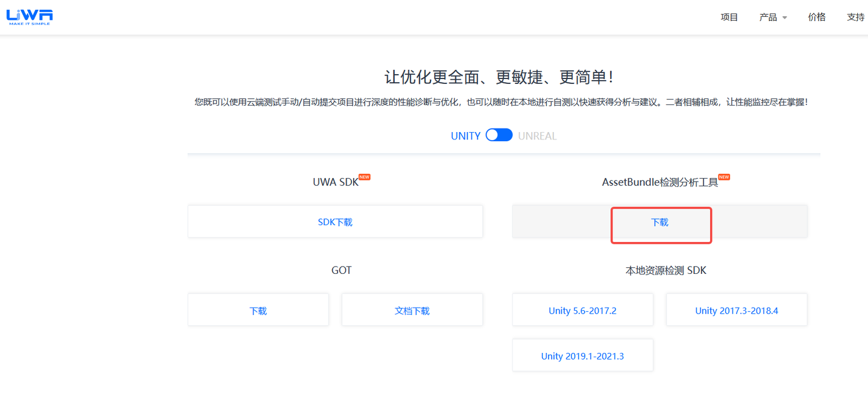
Task: Click the NEW badge beside UWA SDK
Action: pos(365,177)
